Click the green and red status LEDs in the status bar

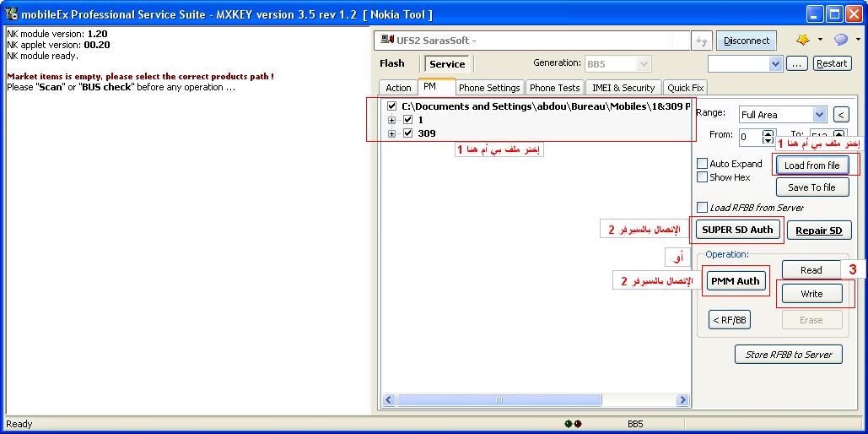coord(573,424)
